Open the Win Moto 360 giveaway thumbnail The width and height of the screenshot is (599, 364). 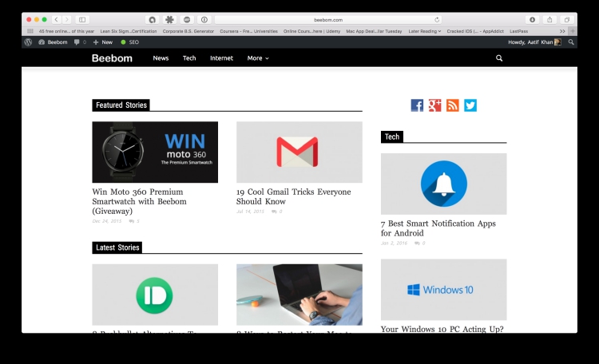155,152
